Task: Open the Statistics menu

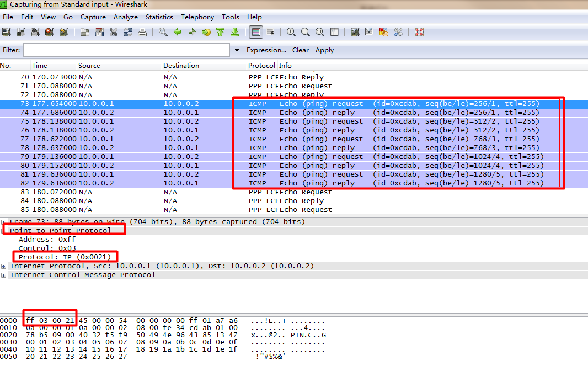Action: pyautogui.click(x=159, y=17)
